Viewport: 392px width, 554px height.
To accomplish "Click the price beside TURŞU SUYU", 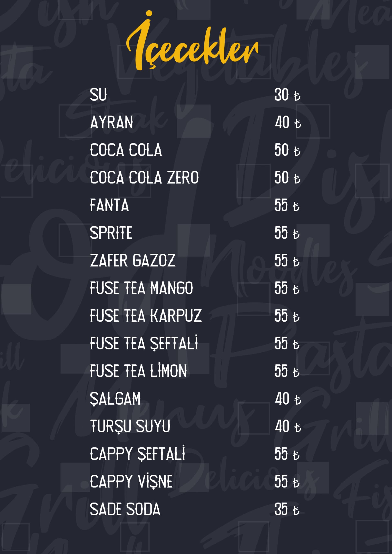I will point(288,426).
